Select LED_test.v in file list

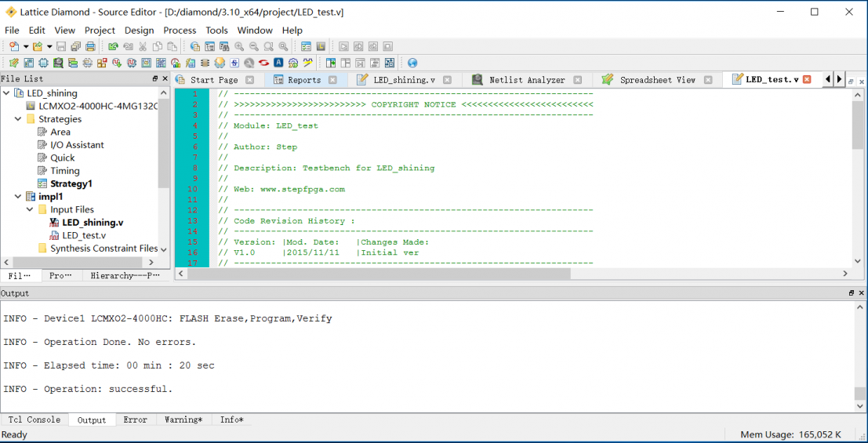pos(84,235)
